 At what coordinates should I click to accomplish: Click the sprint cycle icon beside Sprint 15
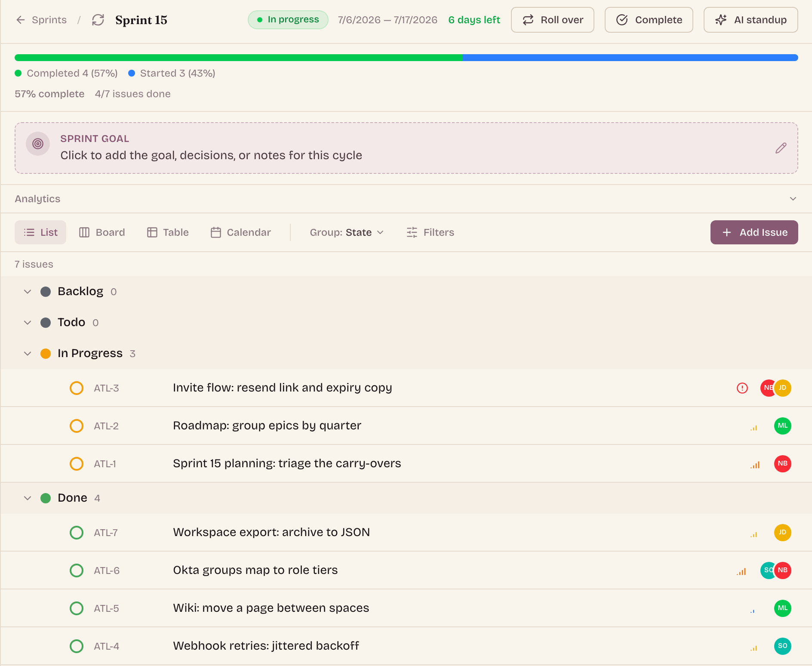[x=98, y=20]
